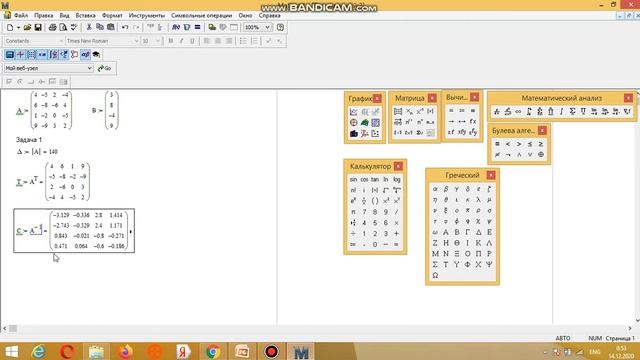The height and width of the screenshot is (360, 640).
Task: Open the Символьные операции menu
Action: click(x=202, y=16)
